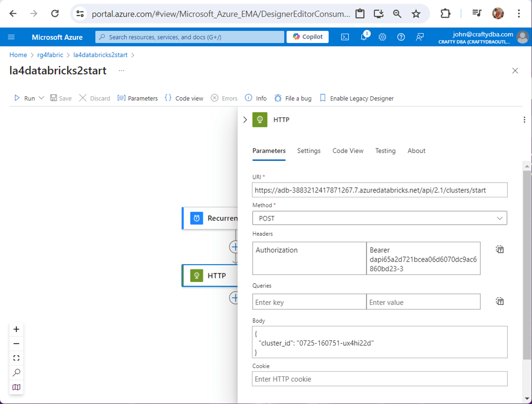Collapse the HTTP action panel chevron
Screen dimensions: 532x404
[x=245, y=120]
